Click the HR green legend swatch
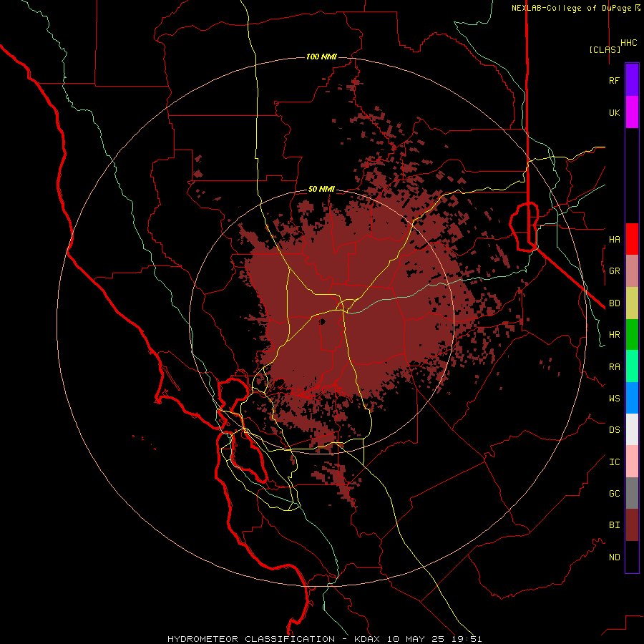Viewport: 644px width, 644px height. [632, 335]
